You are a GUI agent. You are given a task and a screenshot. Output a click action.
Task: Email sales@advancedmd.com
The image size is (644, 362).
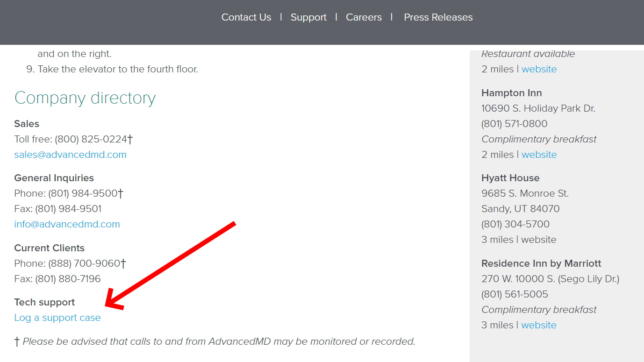(x=71, y=155)
